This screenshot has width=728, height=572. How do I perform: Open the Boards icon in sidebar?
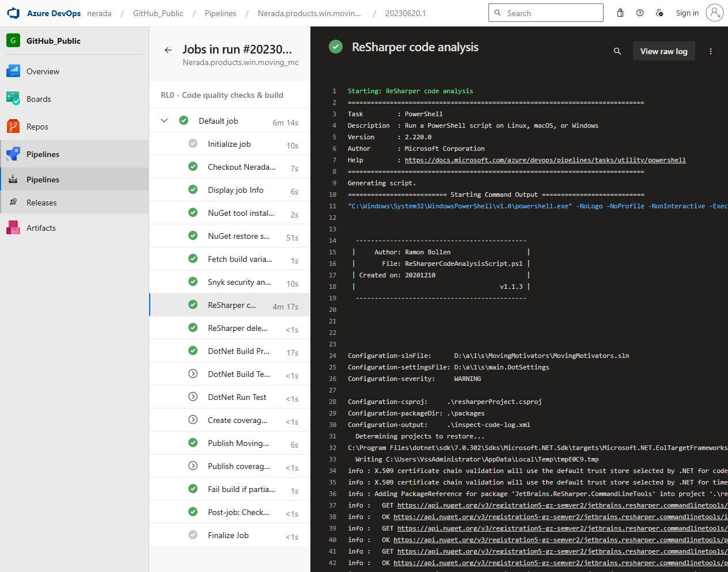click(13, 99)
